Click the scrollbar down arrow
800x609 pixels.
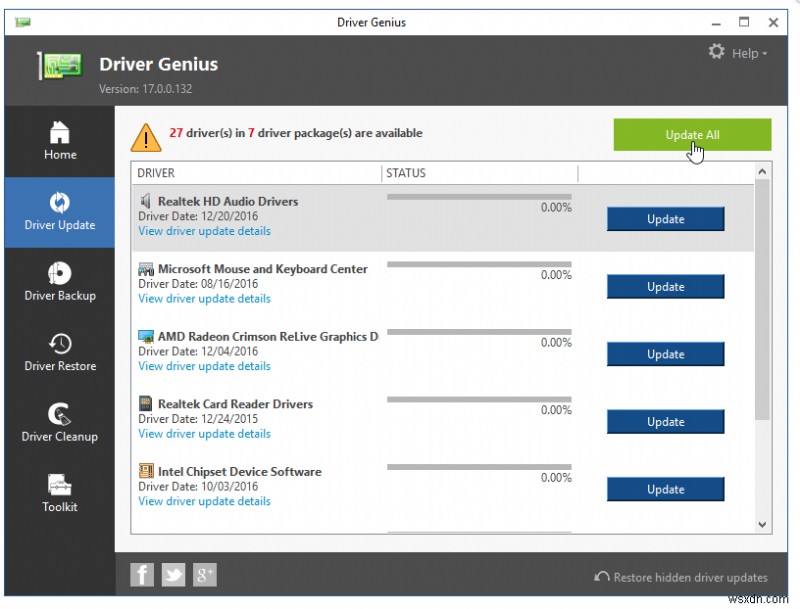tap(762, 522)
